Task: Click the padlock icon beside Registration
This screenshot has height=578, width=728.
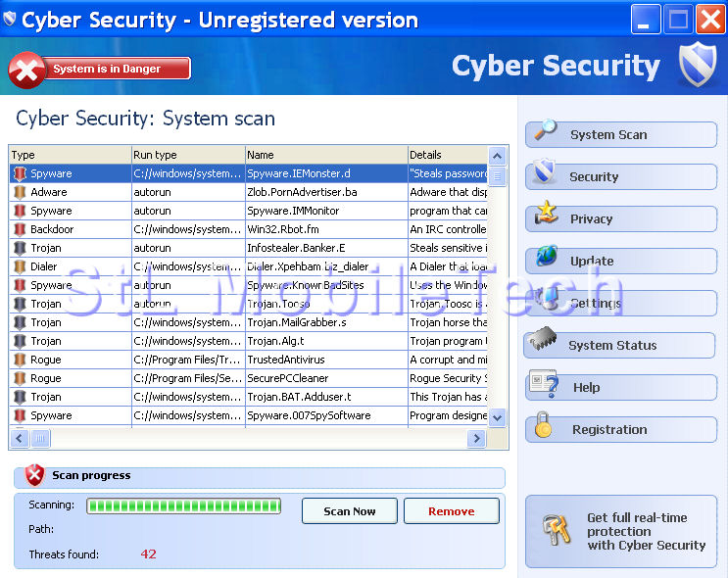Action: [x=545, y=427]
